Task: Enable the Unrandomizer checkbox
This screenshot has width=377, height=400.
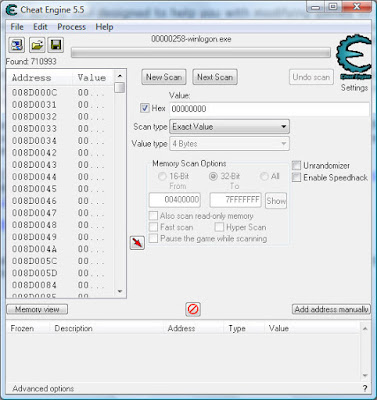Action: (x=296, y=165)
